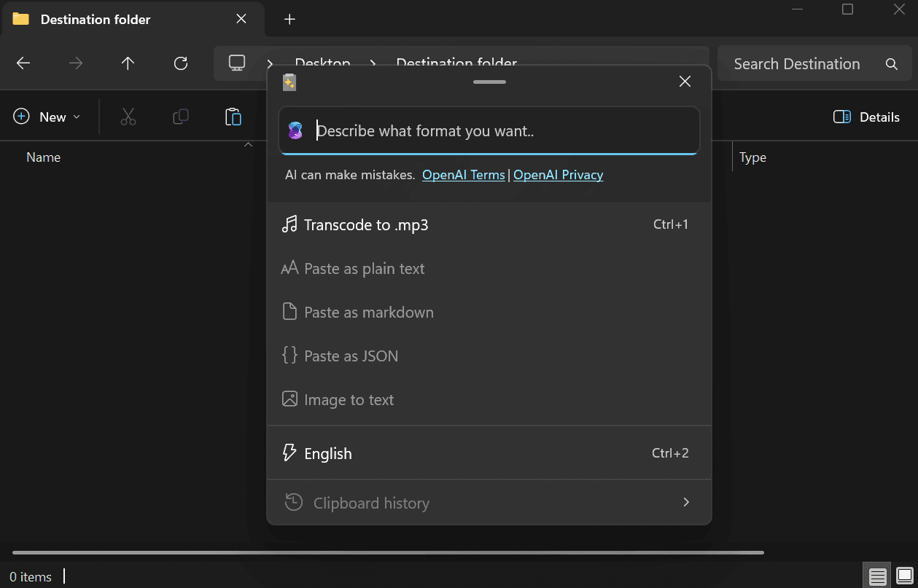Image resolution: width=918 pixels, height=588 pixels.
Task: Open the New dropdown menu
Action: coord(47,117)
